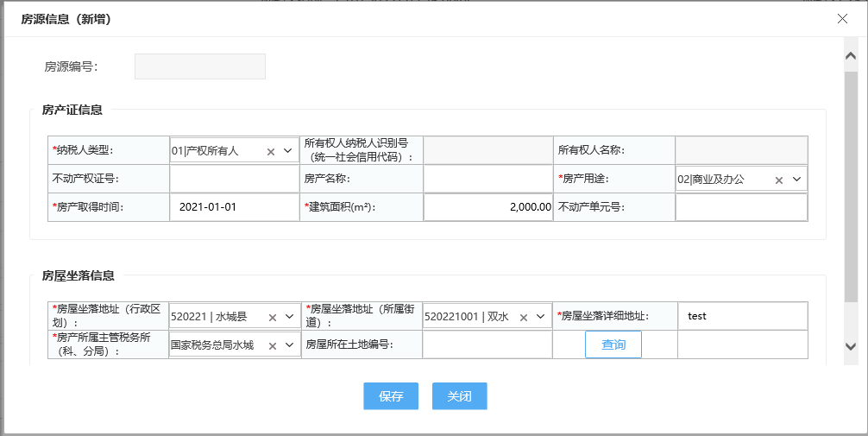The width and height of the screenshot is (868, 436).
Task: Expand the 行政区划 dropdown showing 水城县
Action: [289, 317]
